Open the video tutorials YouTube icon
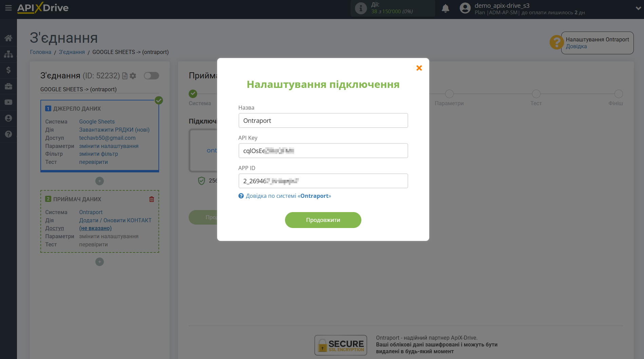644x359 pixels. point(8,102)
